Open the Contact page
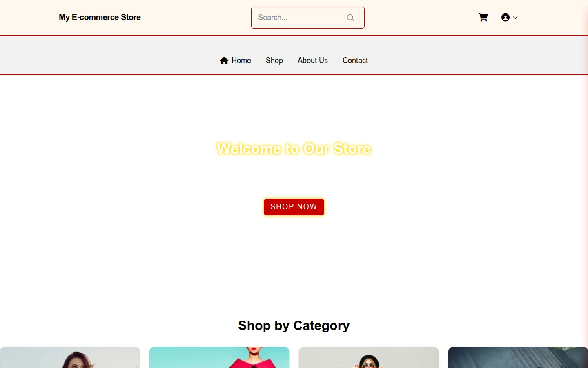 click(x=355, y=61)
